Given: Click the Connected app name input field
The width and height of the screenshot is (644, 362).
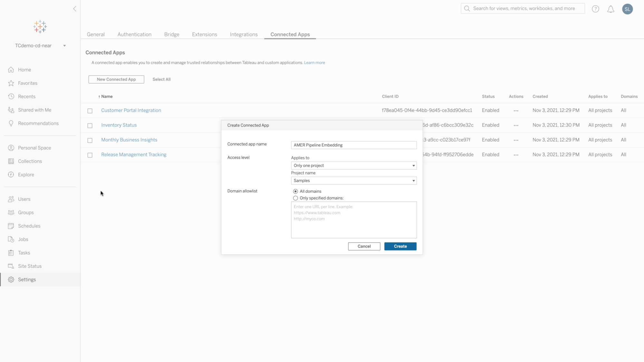Looking at the screenshot, I should 354,145.
